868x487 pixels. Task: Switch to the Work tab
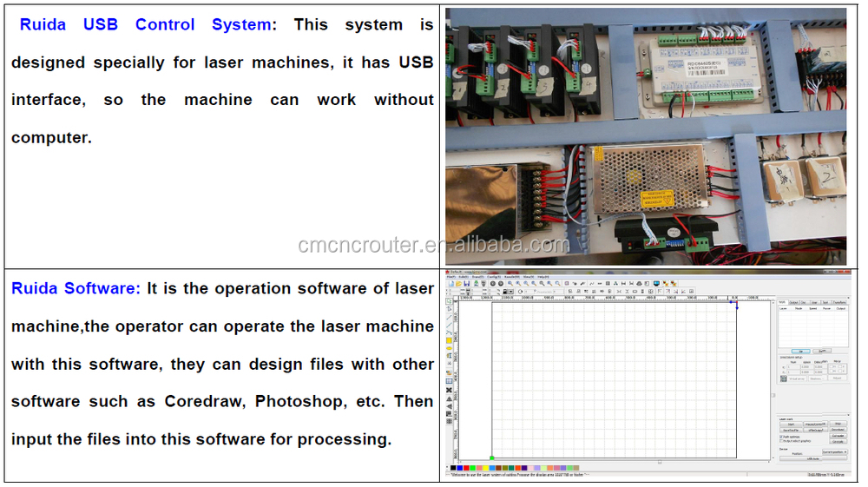[x=782, y=302]
